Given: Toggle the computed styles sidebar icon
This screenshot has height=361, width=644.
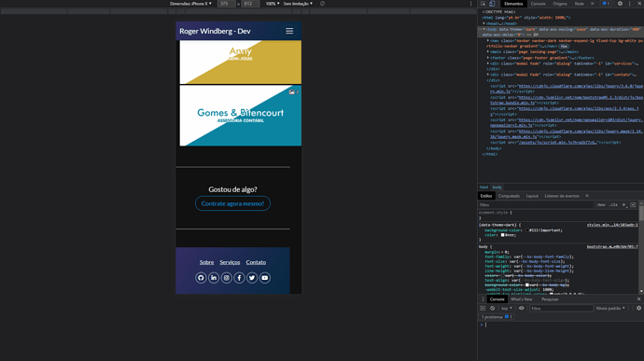Looking at the screenshot, I should 633,205.
